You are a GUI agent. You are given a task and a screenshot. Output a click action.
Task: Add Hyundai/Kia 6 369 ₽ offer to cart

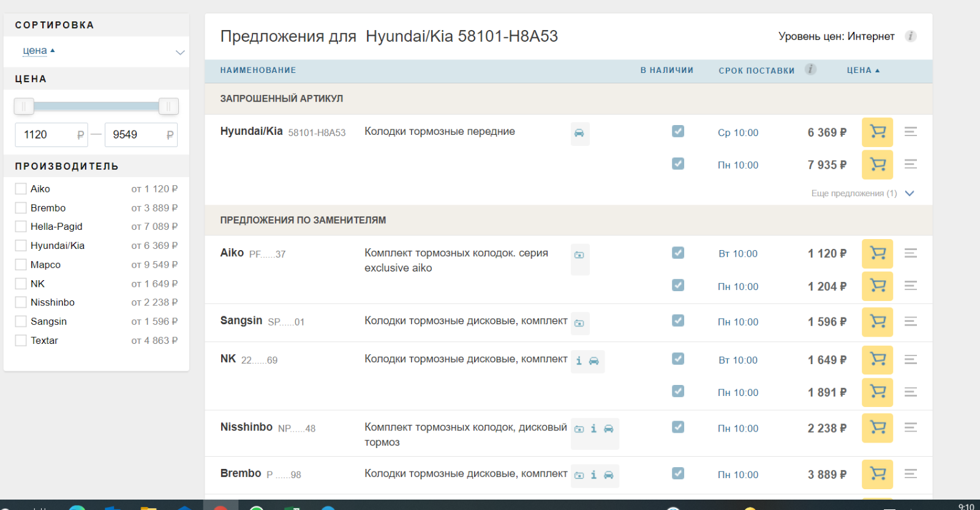pos(877,132)
